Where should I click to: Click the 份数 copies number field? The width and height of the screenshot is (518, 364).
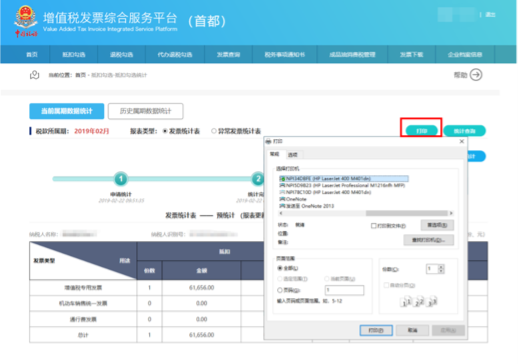(x=432, y=269)
